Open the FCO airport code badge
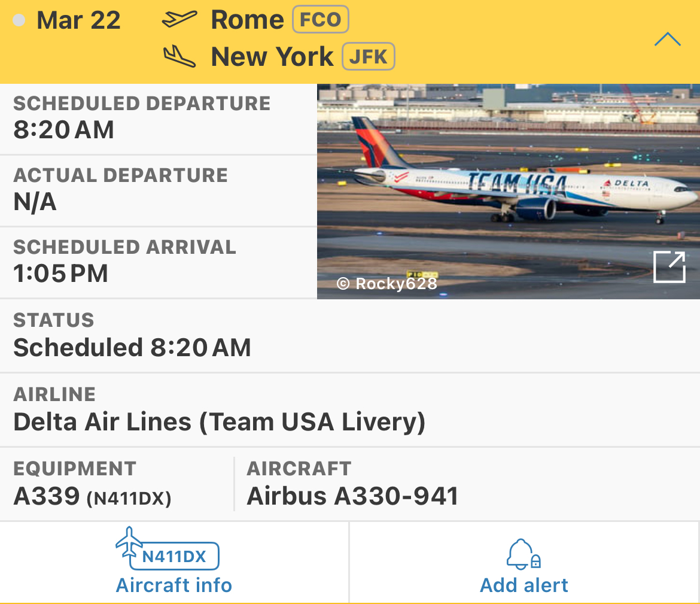 [320, 19]
